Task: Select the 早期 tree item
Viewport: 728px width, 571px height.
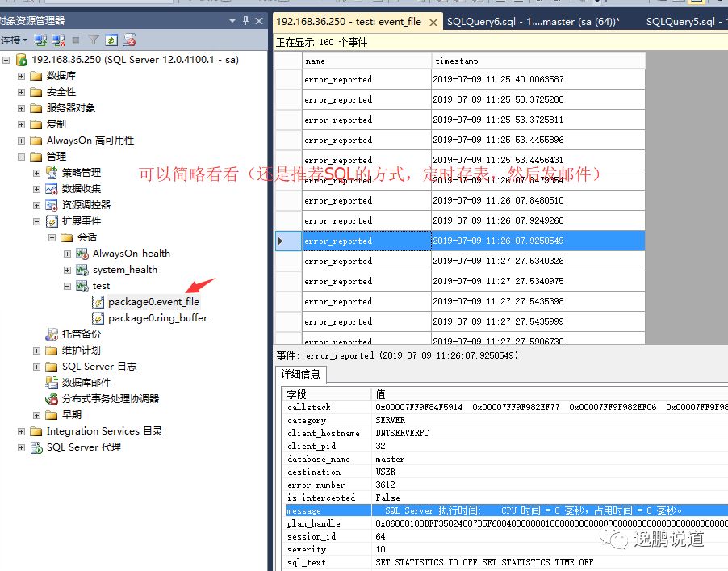Action: tap(72, 415)
